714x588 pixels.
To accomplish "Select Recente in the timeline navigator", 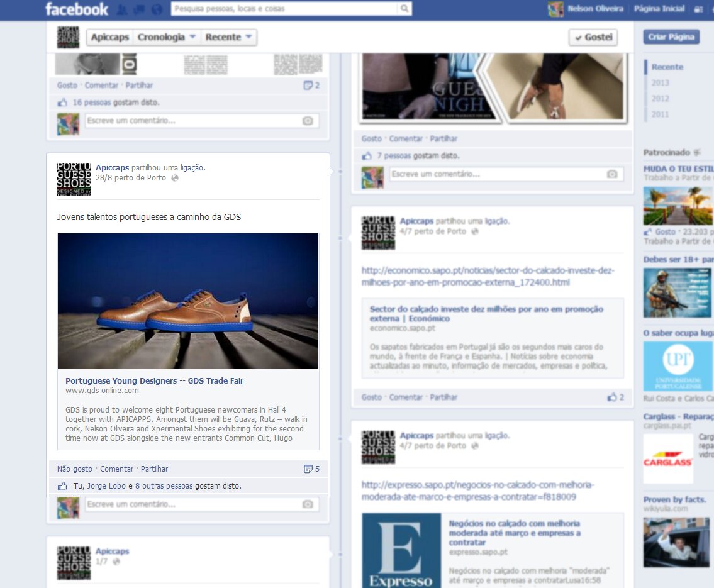I will (x=667, y=67).
